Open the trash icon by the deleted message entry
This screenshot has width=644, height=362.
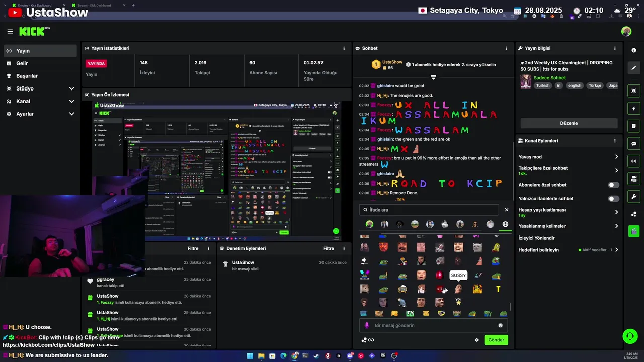pyautogui.click(x=225, y=264)
